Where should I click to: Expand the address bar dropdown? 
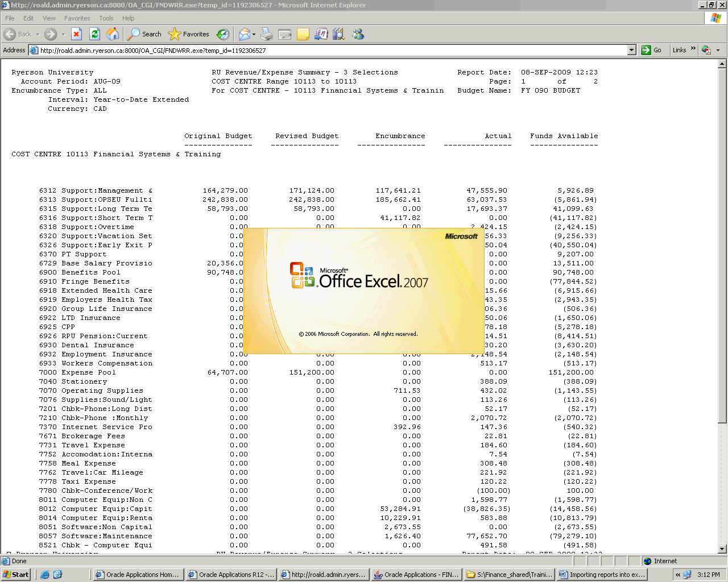point(631,50)
